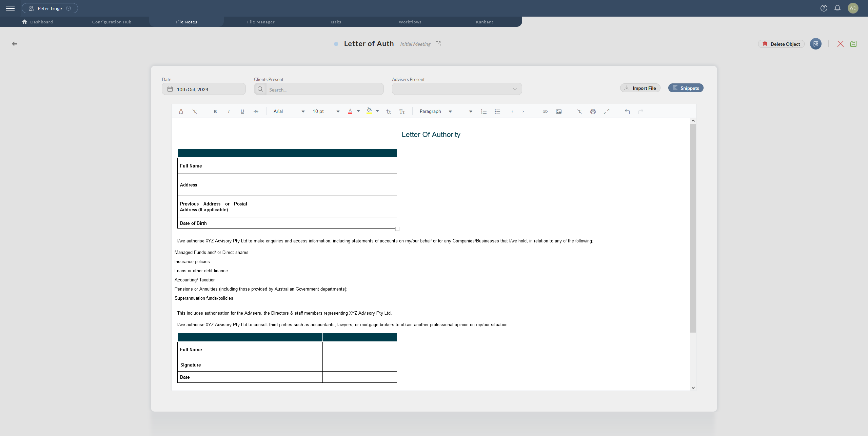The width and height of the screenshot is (868, 436).
Task: Toggle underline formatting
Action: pos(242,111)
